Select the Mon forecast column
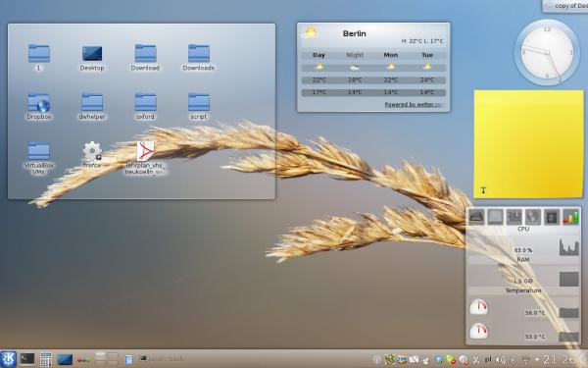This screenshot has height=368, width=588. (x=391, y=55)
